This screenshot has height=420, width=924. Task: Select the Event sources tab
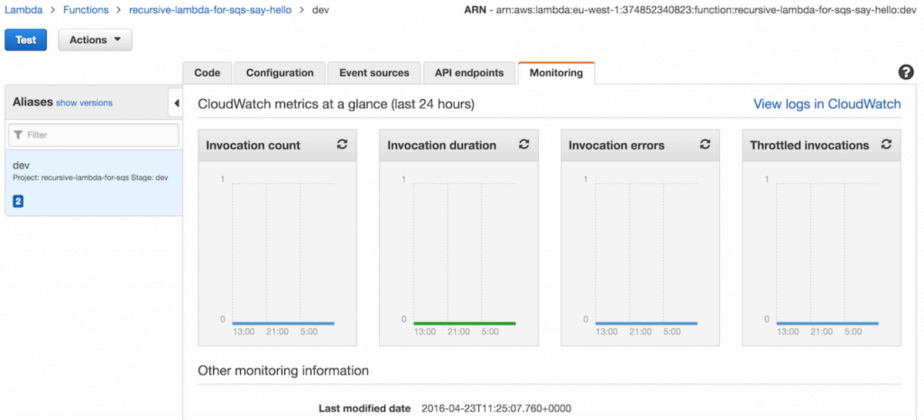coord(374,73)
